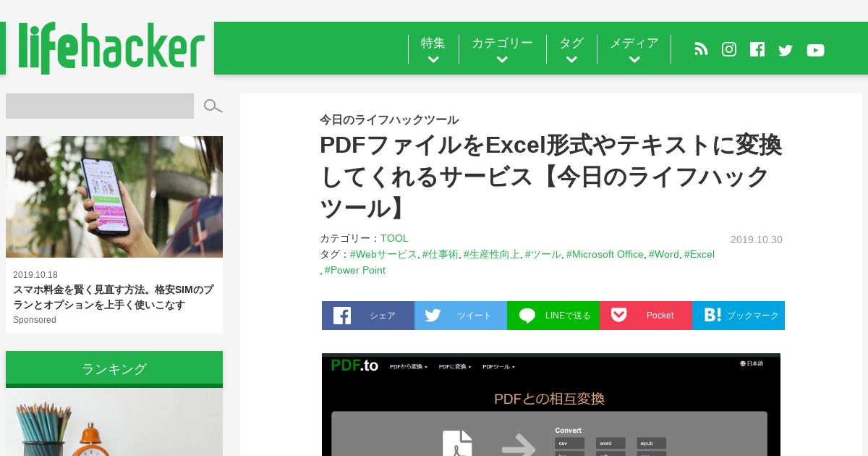Open the #Power Point tag link
Image resolution: width=868 pixels, height=456 pixels.
point(354,270)
